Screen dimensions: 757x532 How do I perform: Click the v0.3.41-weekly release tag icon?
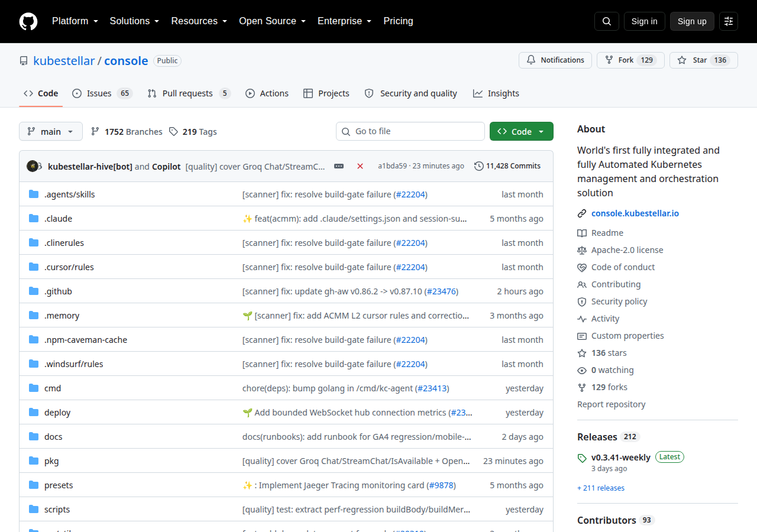[582, 458]
